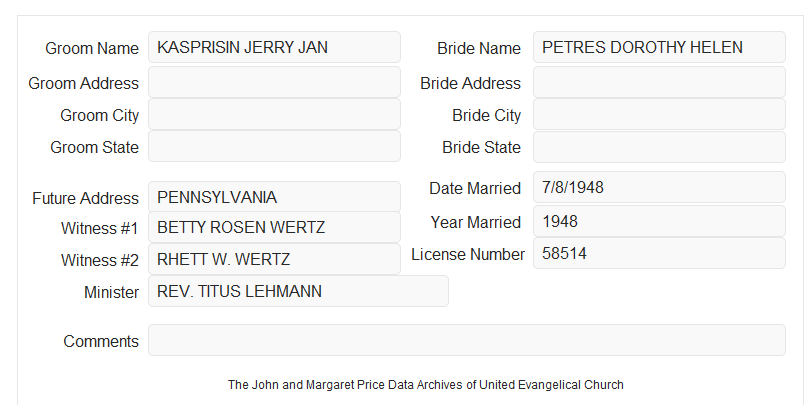Click the Date Married field 7/8/1948
Viewport: 805px width, 405px height.
tap(659, 187)
